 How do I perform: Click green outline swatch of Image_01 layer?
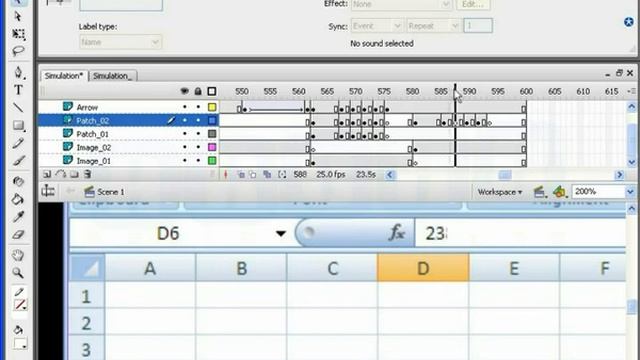[212, 161]
